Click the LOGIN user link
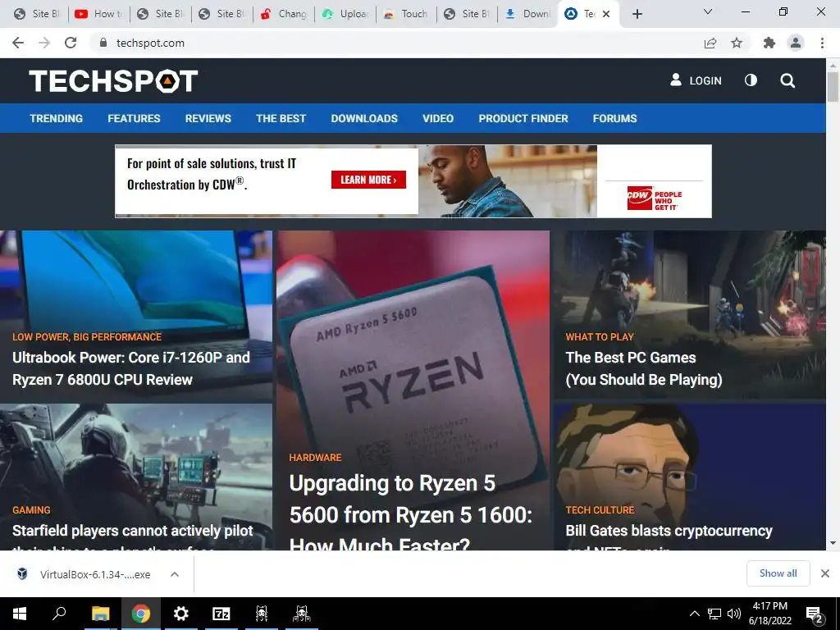The width and height of the screenshot is (840, 630). click(x=696, y=80)
